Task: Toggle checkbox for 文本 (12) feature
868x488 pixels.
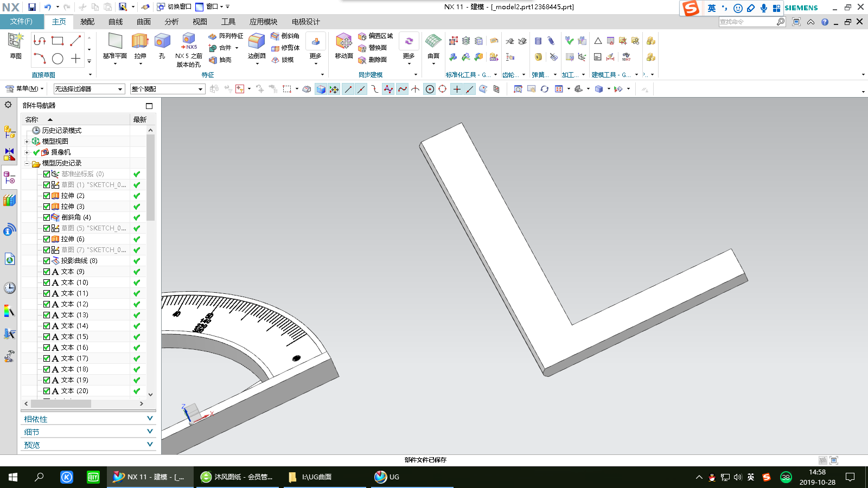Action: pos(47,304)
